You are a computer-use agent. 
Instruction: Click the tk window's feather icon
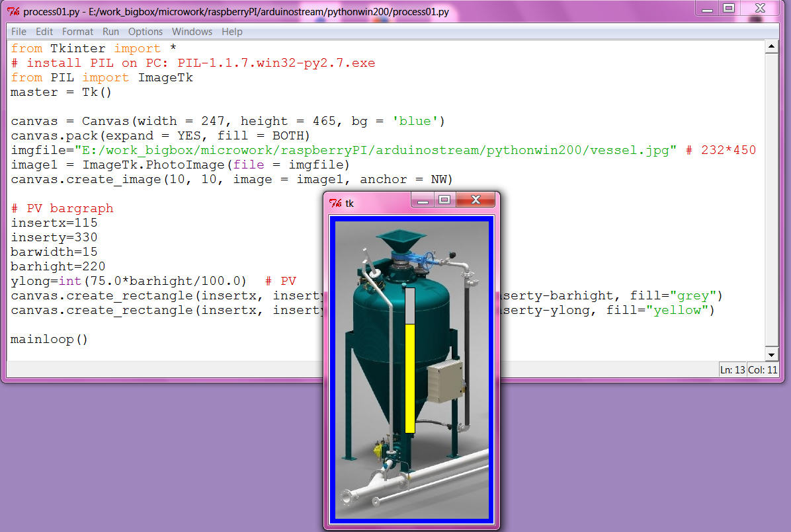pyautogui.click(x=335, y=203)
